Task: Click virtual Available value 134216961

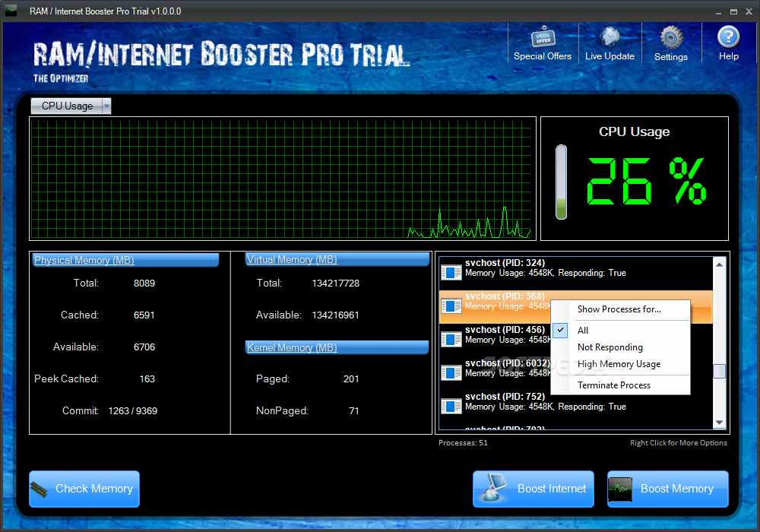Action: click(335, 315)
